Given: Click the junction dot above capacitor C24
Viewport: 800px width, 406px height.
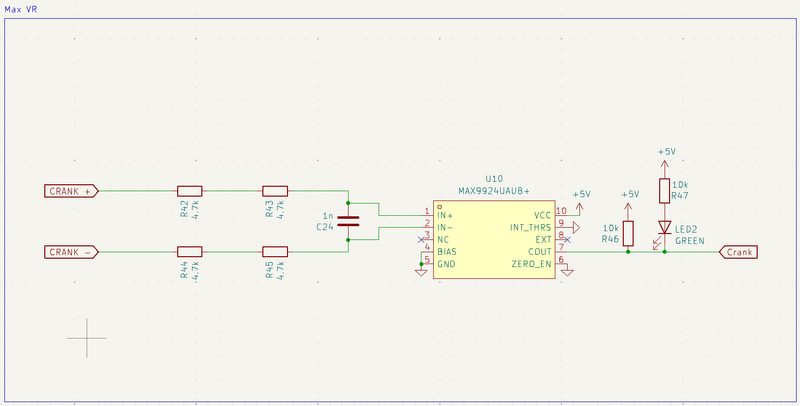Looking at the screenshot, I should click(x=348, y=203).
